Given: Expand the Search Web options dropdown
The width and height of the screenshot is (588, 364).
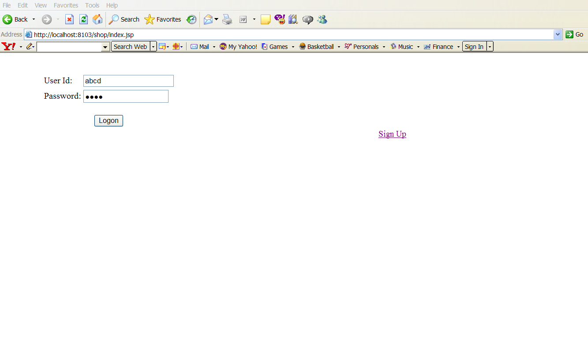Looking at the screenshot, I should 153,47.
